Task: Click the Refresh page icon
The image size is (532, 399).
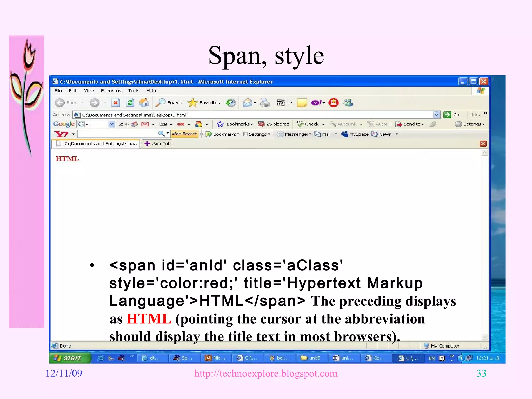Action: 130,103
